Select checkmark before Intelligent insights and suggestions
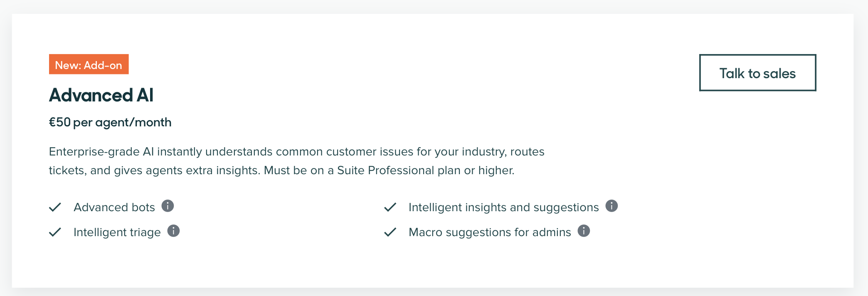This screenshot has width=868, height=296. pyautogui.click(x=390, y=207)
